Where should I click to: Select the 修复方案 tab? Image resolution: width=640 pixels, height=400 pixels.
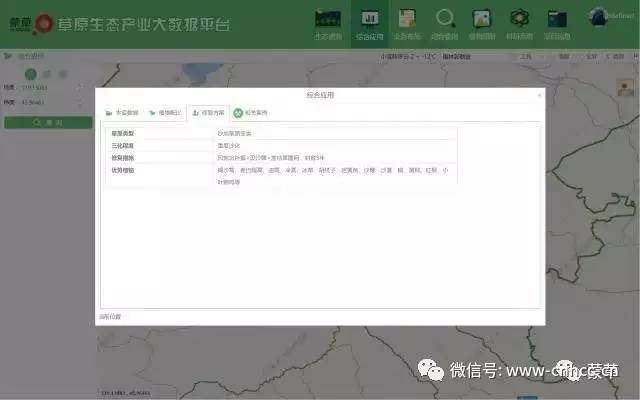(x=208, y=113)
